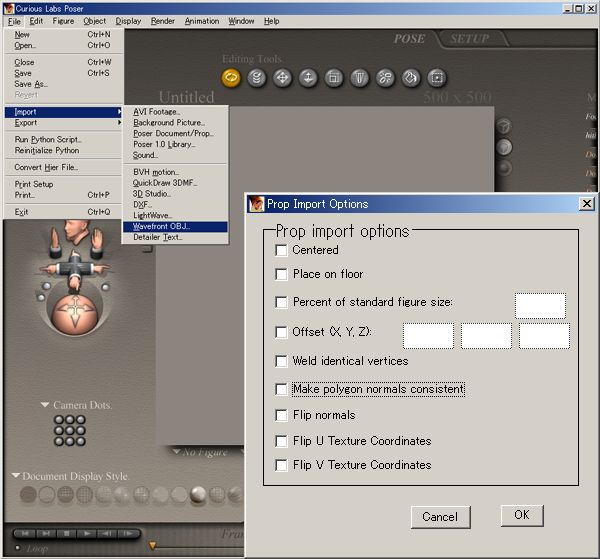
Task: Click the Stop animation button
Action: (67, 533)
